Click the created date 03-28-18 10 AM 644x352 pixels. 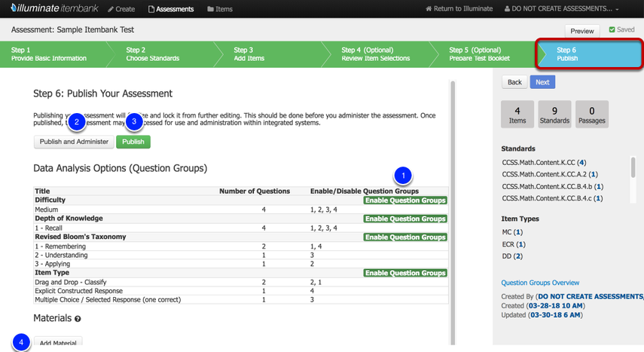pyautogui.click(x=555, y=306)
